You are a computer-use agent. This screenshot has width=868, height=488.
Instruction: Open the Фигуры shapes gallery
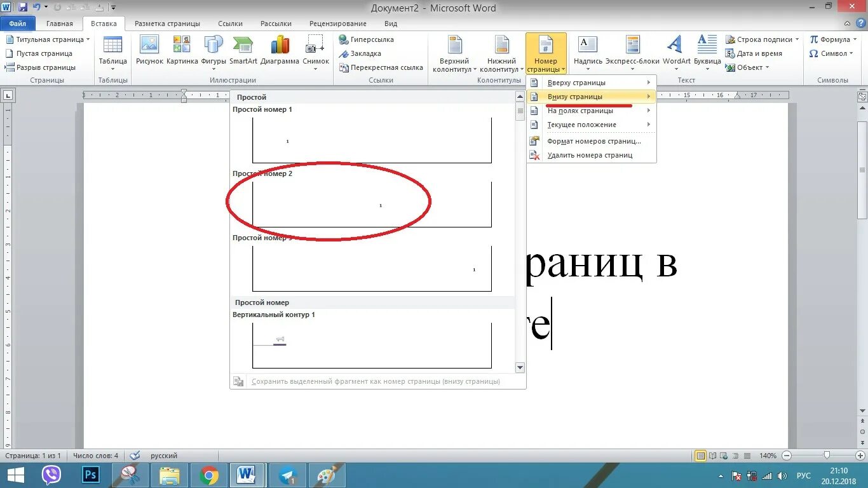pos(214,51)
